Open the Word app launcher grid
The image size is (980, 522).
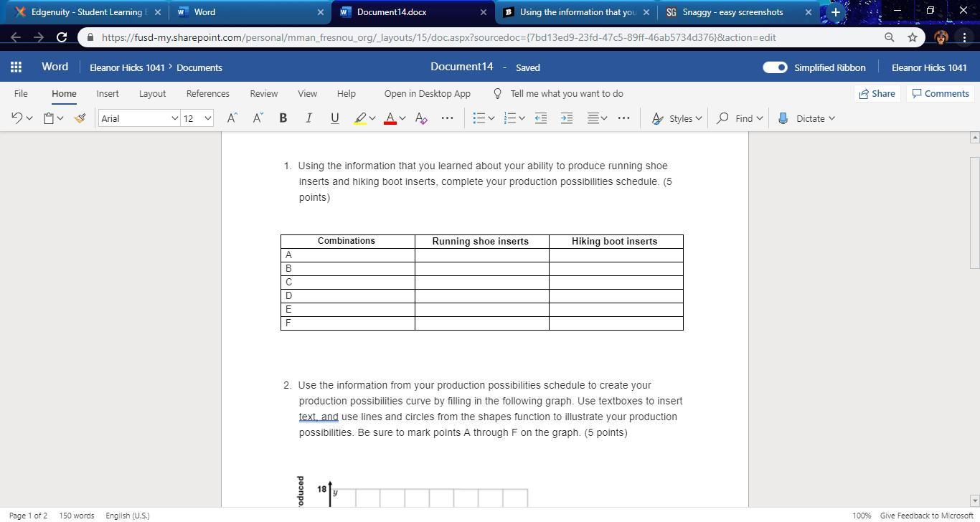click(16, 67)
